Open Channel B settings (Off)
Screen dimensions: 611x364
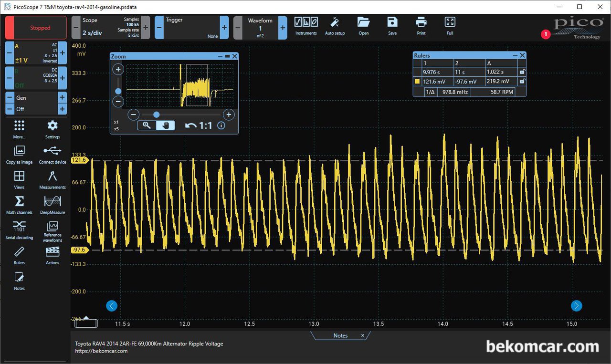coord(36,78)
